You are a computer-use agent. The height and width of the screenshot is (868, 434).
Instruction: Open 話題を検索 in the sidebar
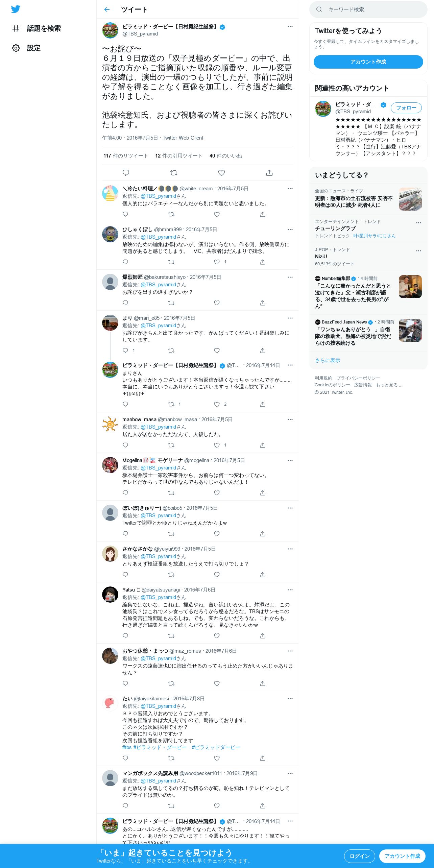coord(37,28)
